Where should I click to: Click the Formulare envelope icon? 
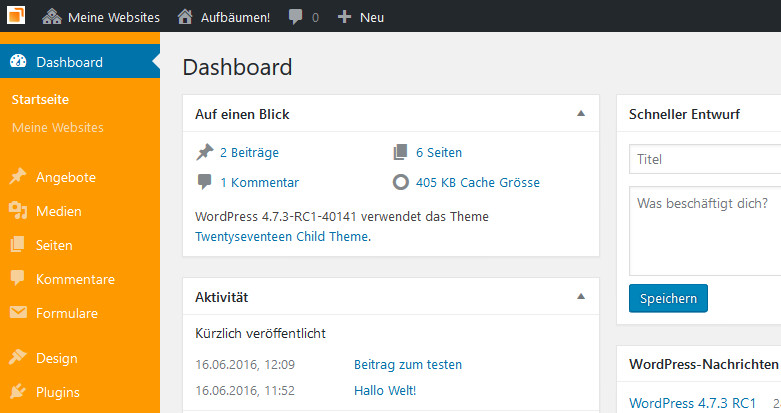click(x=18, y=312)
